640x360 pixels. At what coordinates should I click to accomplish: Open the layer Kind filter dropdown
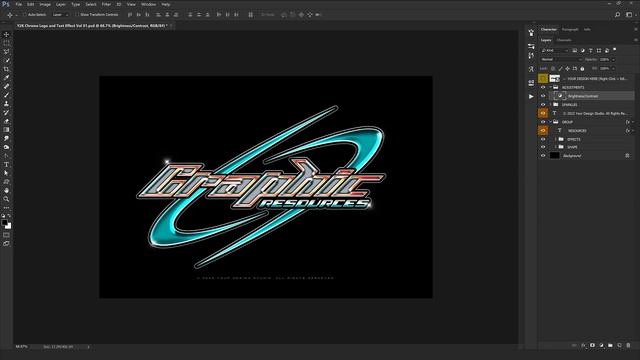555,50
